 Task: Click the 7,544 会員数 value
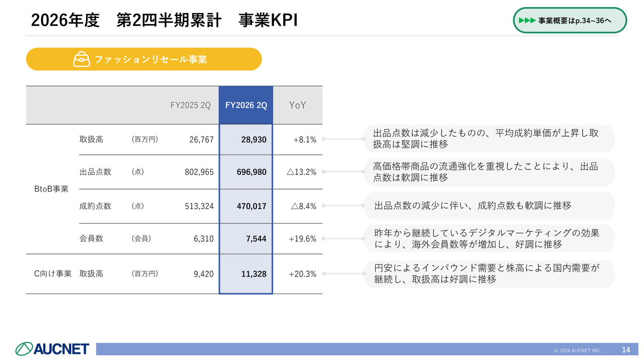pyautogui.click(x=256, y=239)
